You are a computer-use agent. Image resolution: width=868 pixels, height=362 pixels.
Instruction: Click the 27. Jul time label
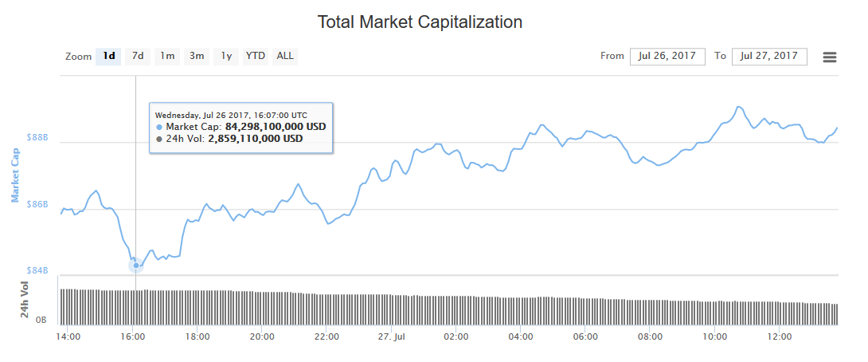pos(391,336)
